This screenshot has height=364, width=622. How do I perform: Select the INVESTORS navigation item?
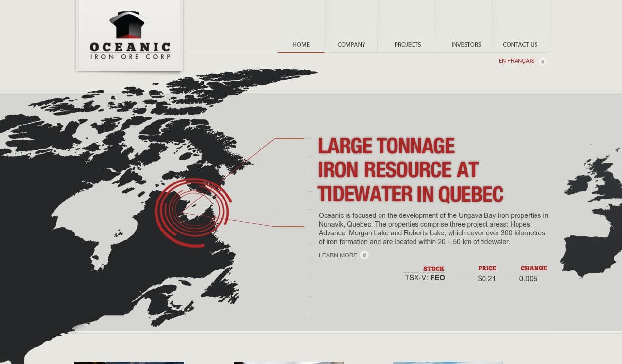click(x=466, y=44)
